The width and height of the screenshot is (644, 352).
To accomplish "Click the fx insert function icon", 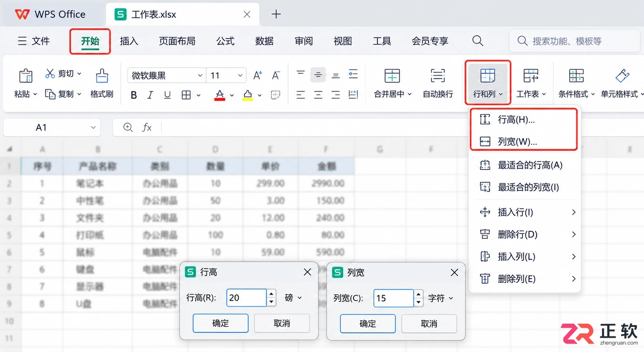I will click(147, 127).
